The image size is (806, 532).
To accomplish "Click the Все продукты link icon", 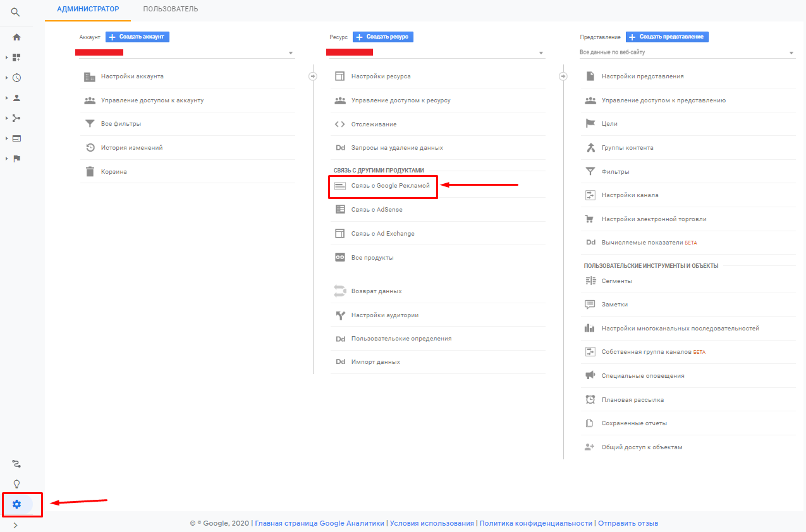I will pyautogui.click(x=340, y=257).
